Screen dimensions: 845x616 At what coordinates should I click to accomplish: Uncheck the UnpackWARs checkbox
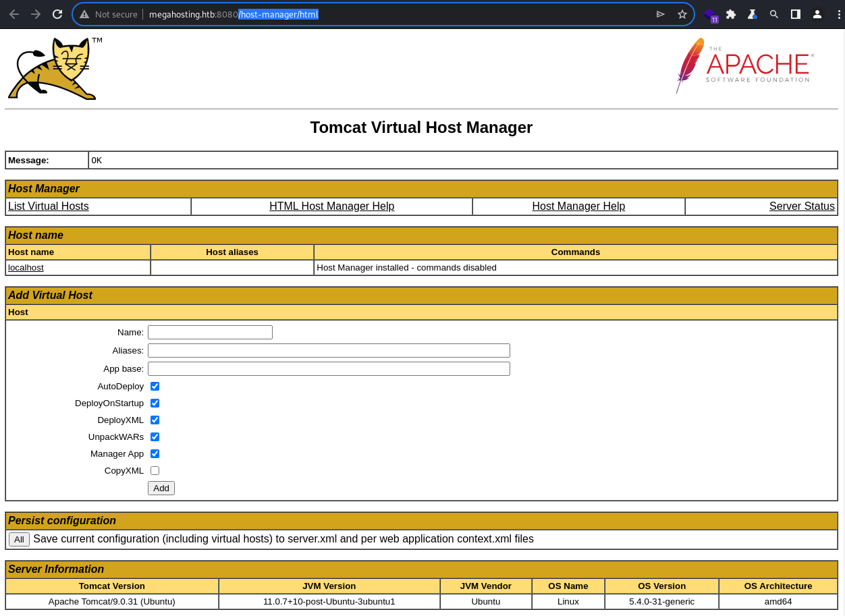pyautogui.click(x=155, y=437)
